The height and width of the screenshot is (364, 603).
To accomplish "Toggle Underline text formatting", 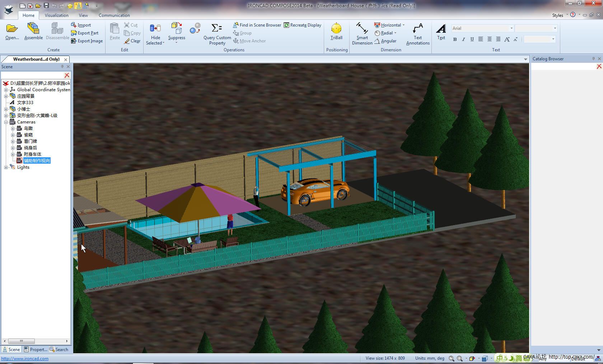I will click(x=472, y=39).
